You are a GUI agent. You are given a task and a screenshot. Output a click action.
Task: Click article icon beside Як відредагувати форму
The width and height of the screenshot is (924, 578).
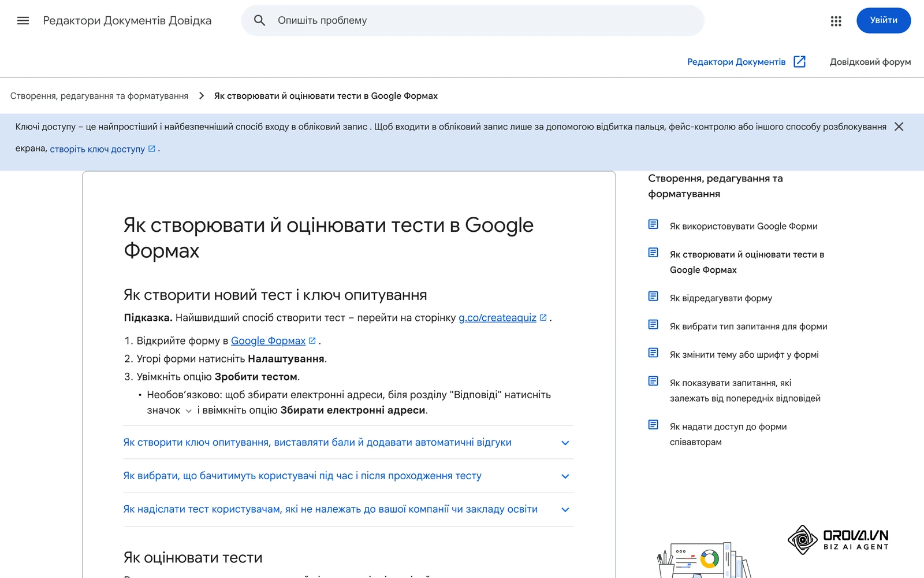click(x=653, y=297)
